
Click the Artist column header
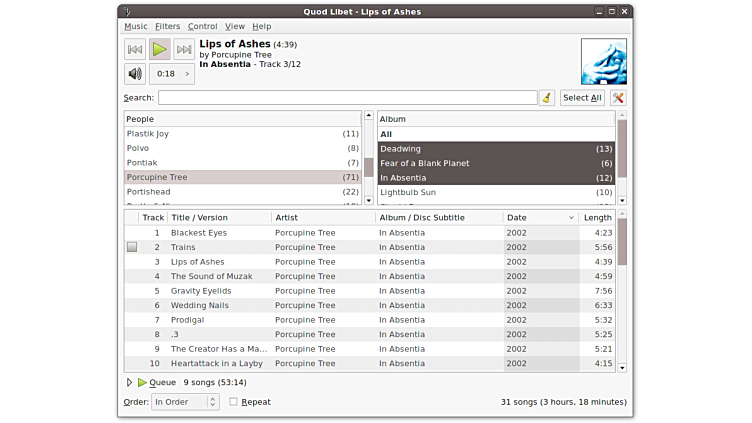324,218
